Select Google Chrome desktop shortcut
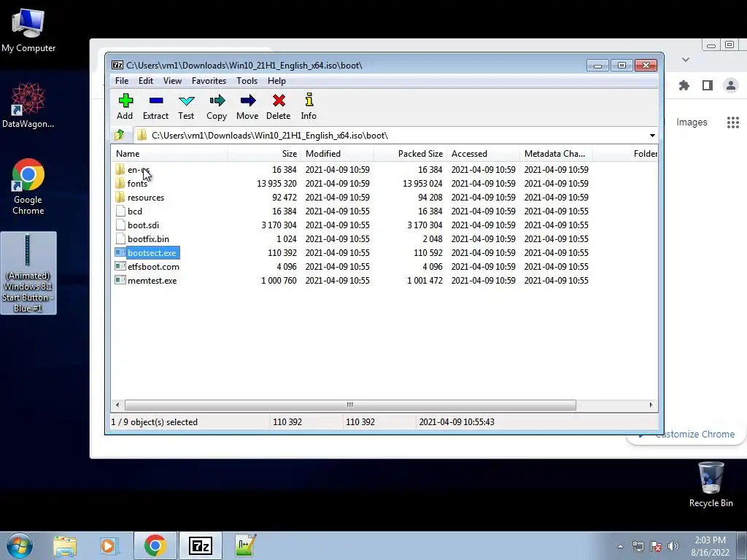Viewport: 747px width, 560px height. [28, 186]
